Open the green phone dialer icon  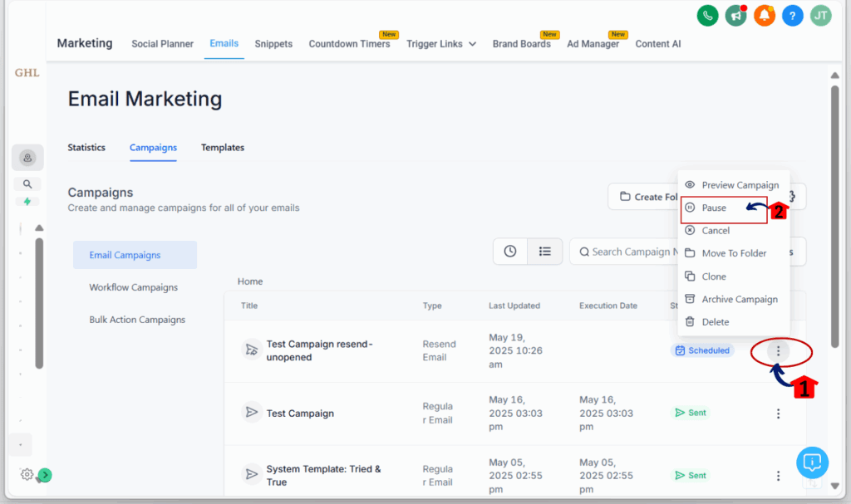pyautogui.click(x=707, y=15)
